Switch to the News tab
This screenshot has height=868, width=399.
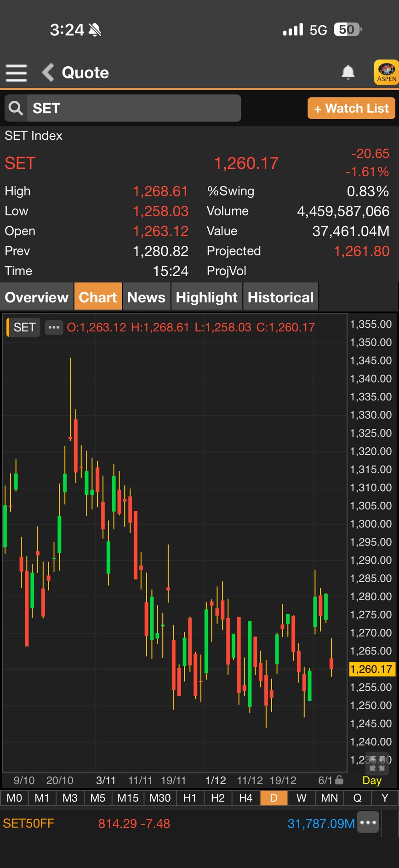(x=146, y=297)
